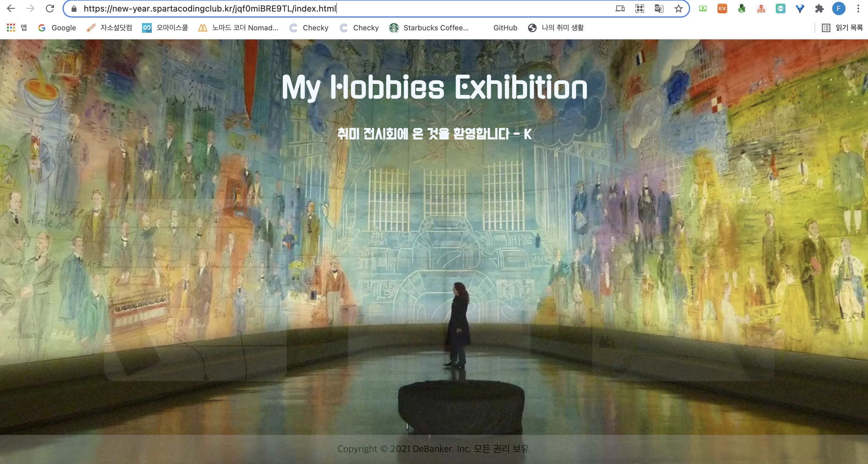The height and width of the screenshot is (464, 868).
Task: Bookmark this page with the star
Action: point(679,8)
